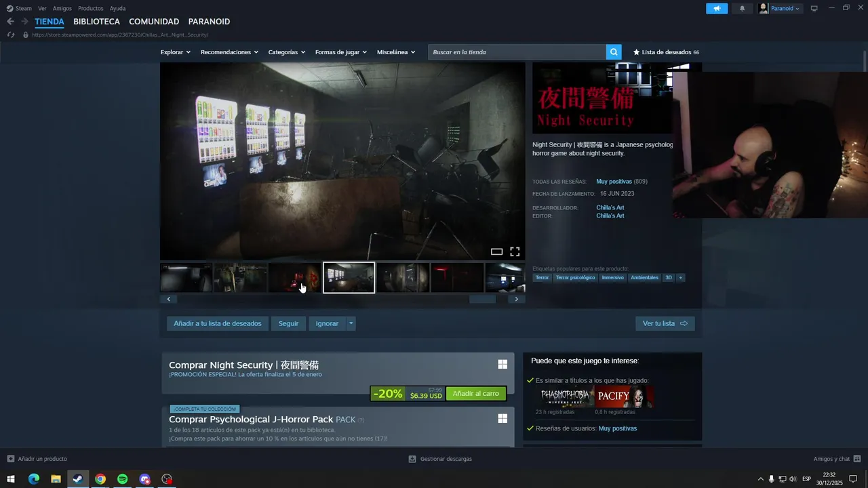Open the Amigos menu

click(62, 8)
